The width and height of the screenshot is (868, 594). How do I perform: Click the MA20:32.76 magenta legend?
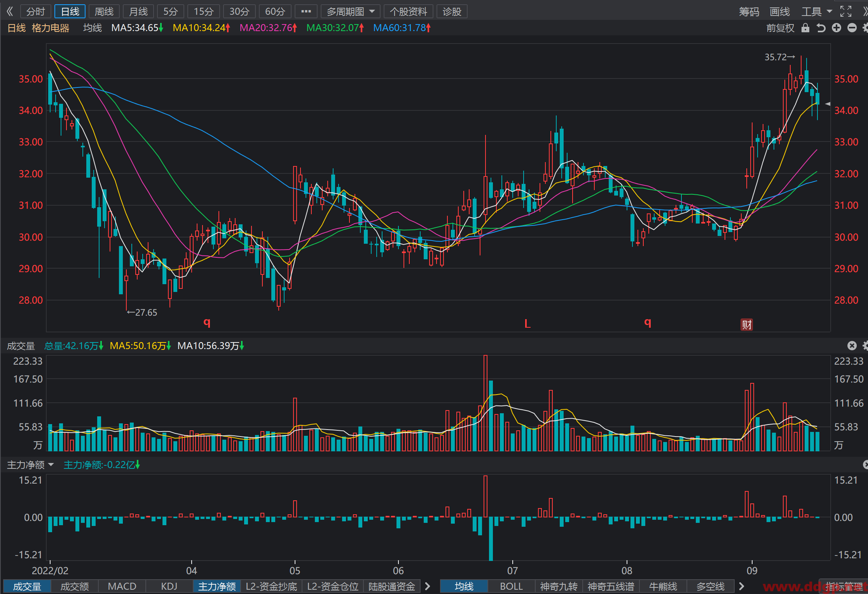268,28
